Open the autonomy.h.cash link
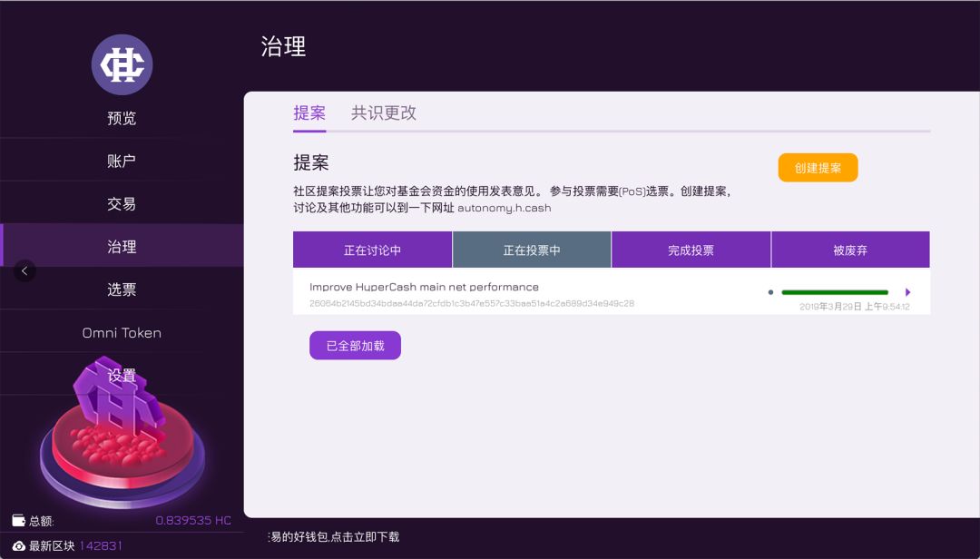This screenshot has height=559, width=980. click(x=505, y=208)
